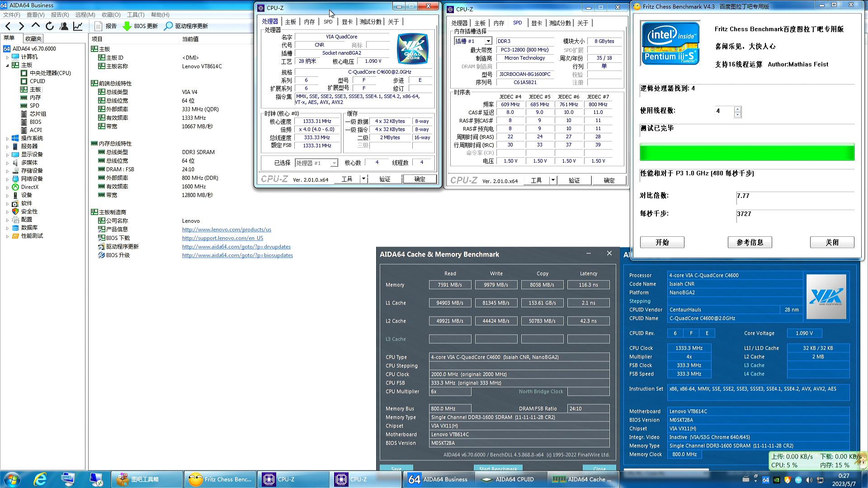Open the 工具 dropdown arrow in CPU-Z
This screenshot has height=488, width=868.
click(x=363, y=179)
